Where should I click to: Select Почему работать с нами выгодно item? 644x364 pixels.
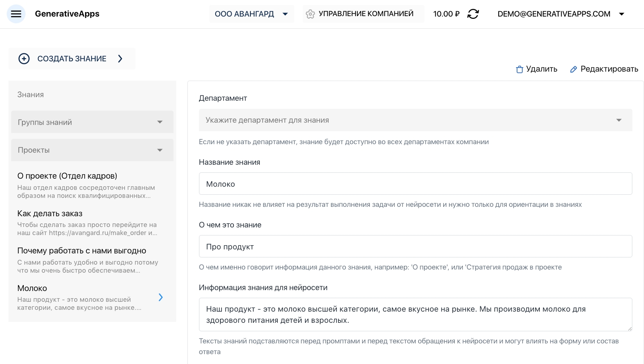[x=92, y=260]
